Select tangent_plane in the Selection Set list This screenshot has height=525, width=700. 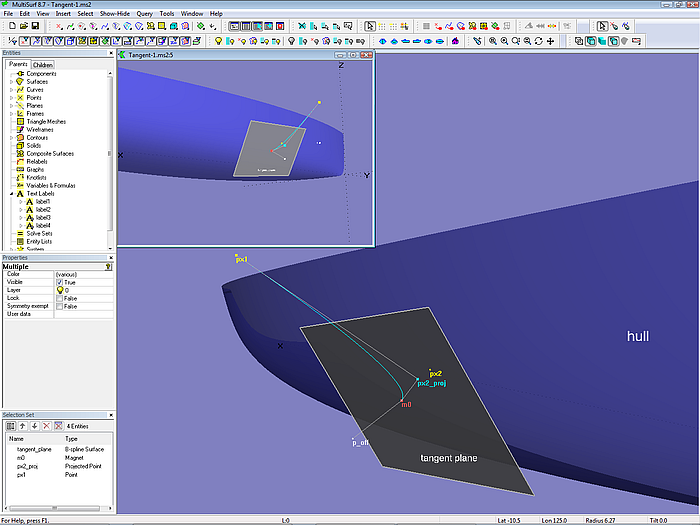click(34, 449)
